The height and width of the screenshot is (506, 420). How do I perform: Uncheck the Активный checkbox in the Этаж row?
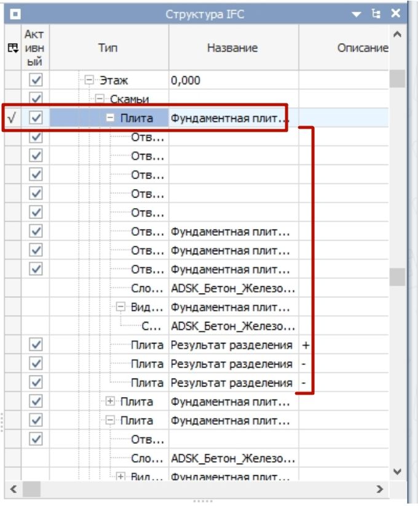[36, 80]
